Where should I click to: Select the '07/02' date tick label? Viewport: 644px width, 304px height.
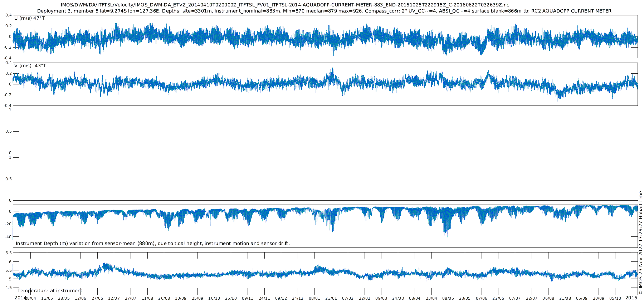[348, 298]
